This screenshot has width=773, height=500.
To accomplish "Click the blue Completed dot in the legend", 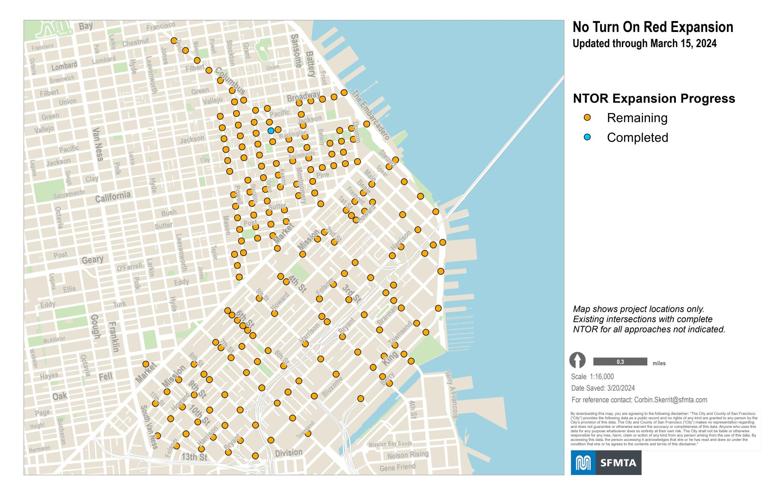I will [587, 137].
